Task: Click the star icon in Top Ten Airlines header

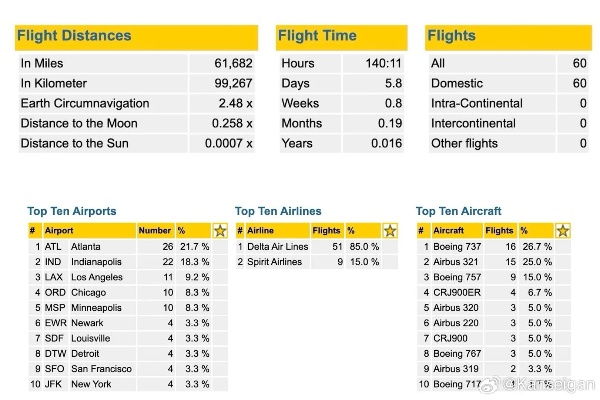Action: 389,230
